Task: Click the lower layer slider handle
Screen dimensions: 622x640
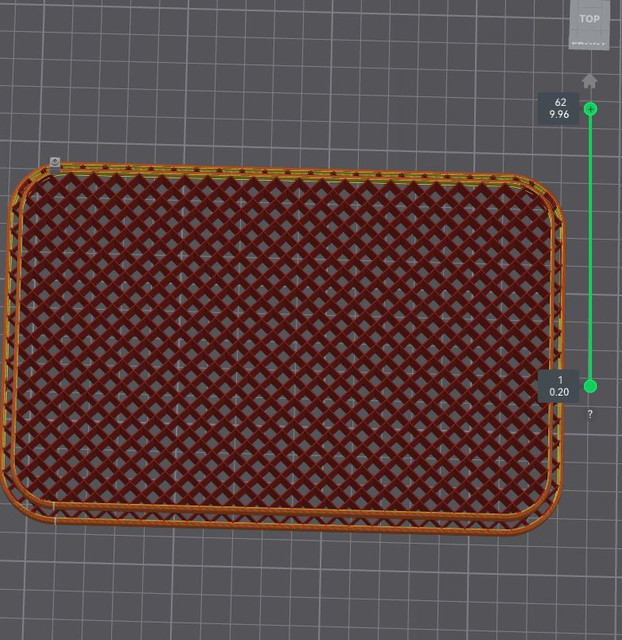Action: click(590, 386)
